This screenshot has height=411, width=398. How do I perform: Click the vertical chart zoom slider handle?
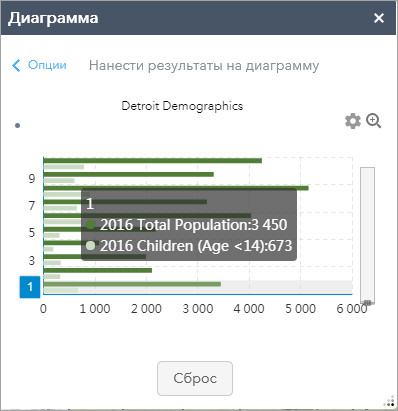click(367, 302)
